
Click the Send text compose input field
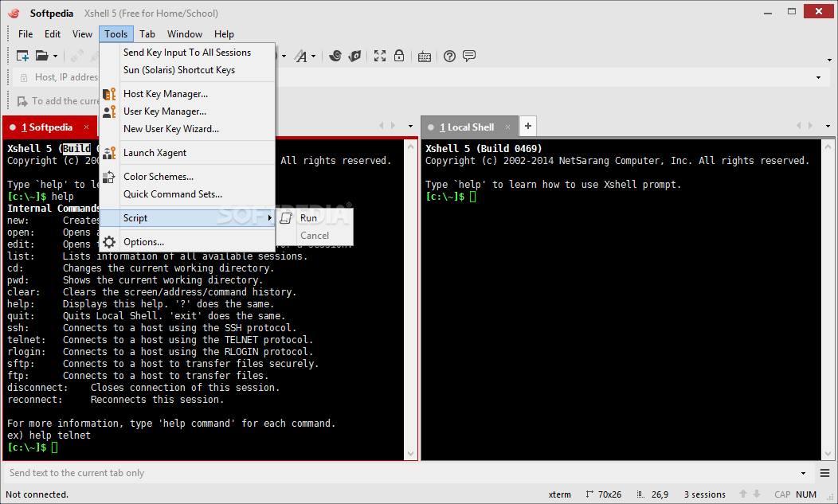(401, 473)
